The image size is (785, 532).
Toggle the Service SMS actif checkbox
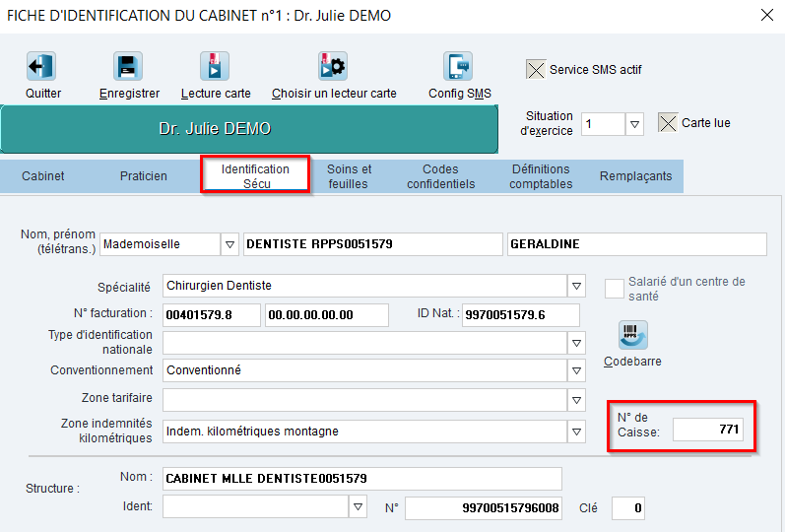coord(536,69)
